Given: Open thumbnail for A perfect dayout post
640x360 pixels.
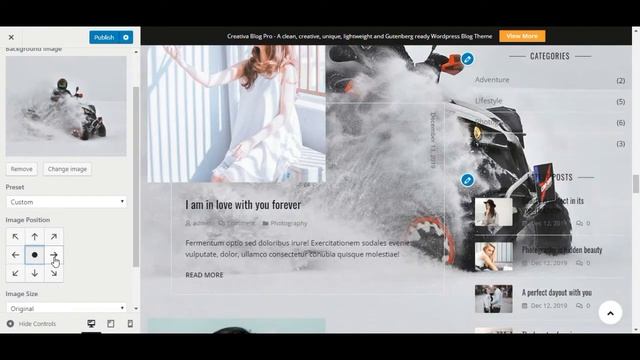Looking at the screenshot, I should pos(493,299).
